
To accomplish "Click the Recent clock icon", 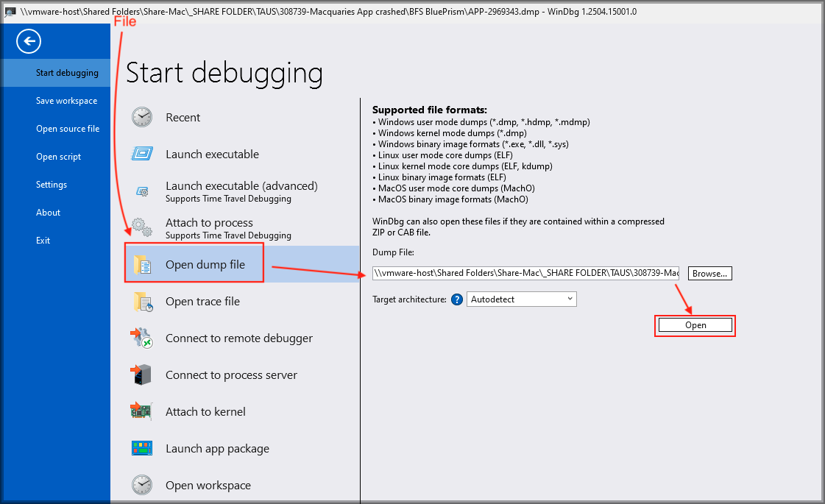I will (142, 117).
